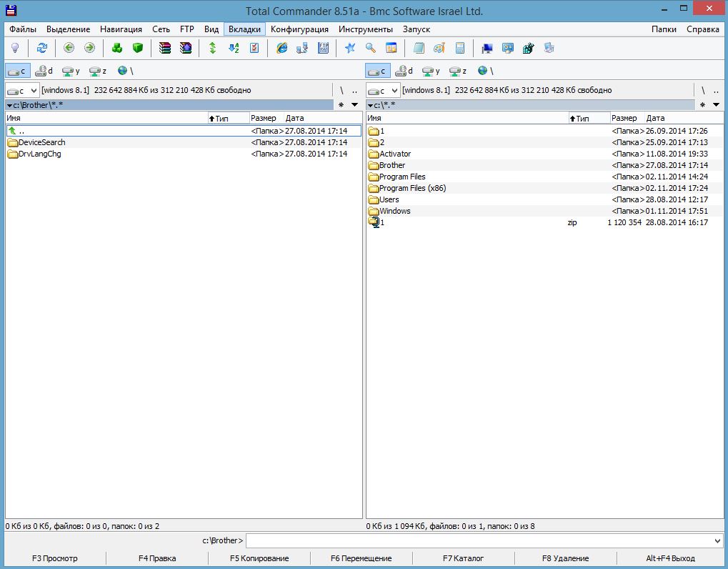Viewport: 728px width, 569px height.
Task: Open left panel favorites asterisk button
Action: pos(341,105)
